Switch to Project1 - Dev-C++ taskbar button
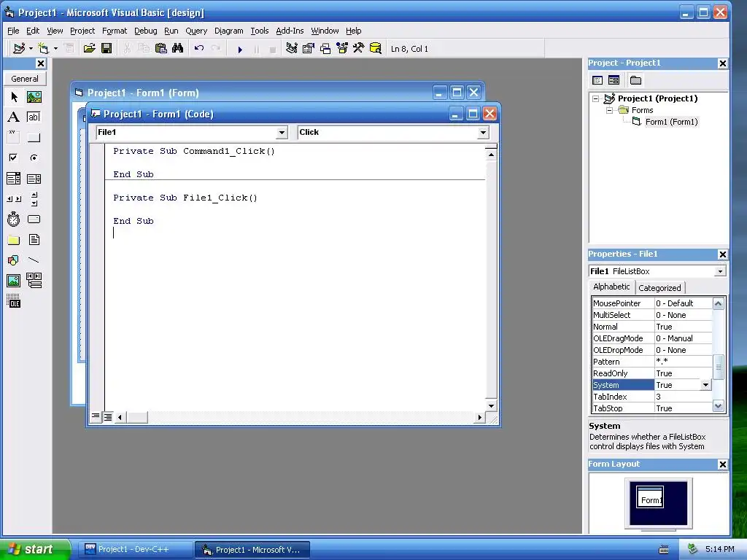Viewport: 747px width, 560px height. [134, 550]
